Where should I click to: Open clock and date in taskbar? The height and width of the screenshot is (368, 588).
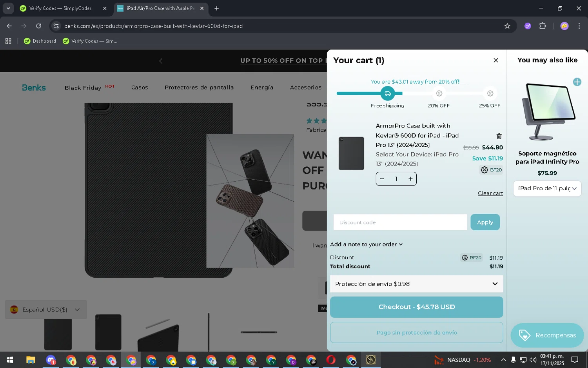coord(552,360)
